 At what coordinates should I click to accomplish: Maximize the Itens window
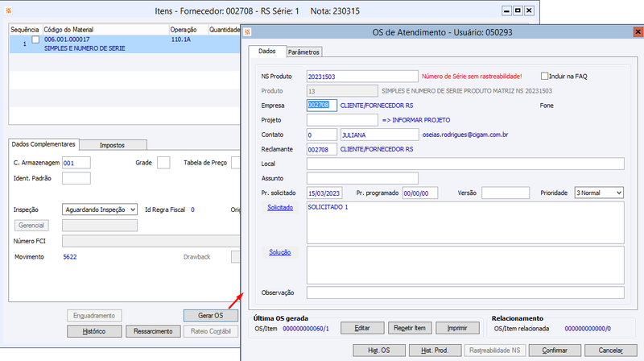(x=518, y=10)
